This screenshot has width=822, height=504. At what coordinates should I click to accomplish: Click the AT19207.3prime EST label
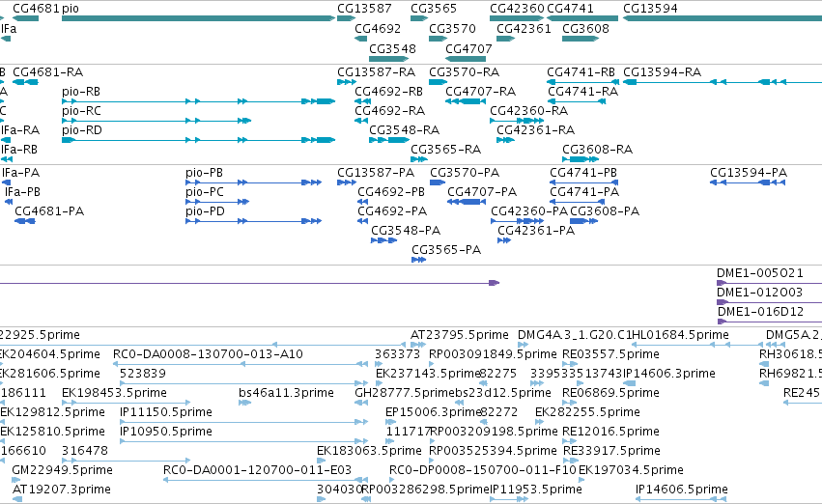(x=61, y=490)
